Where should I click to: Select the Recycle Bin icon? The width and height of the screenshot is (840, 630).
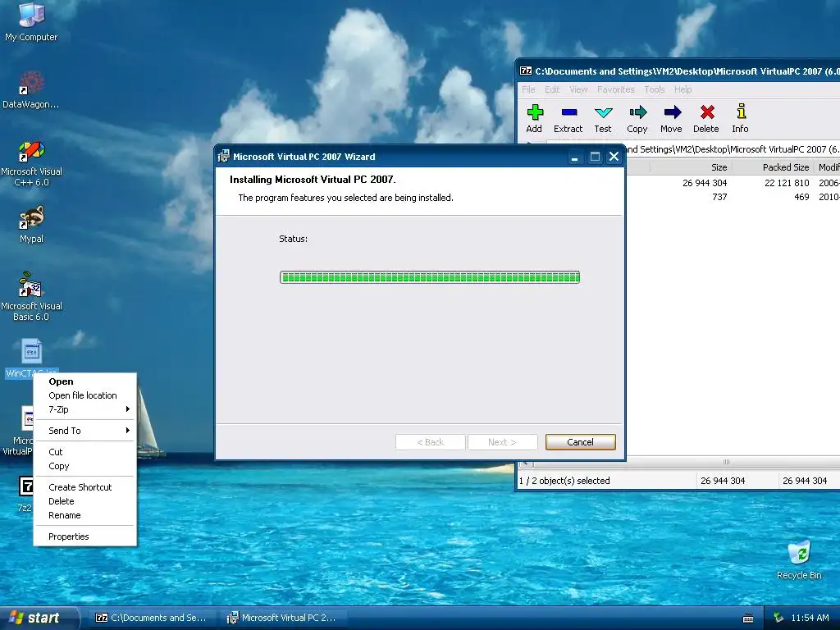[x=799, y=560]
